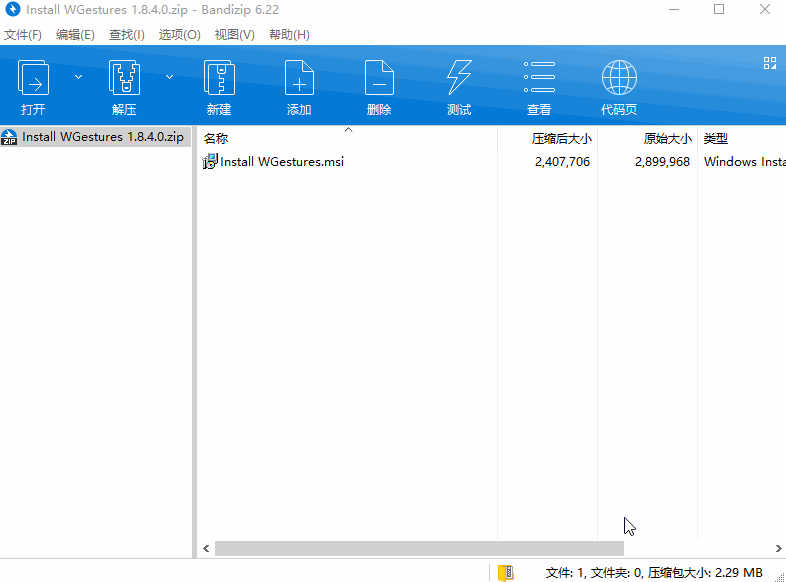Expand the dropdown arrow next to 解压
The height and width of the screenshot is (582, 786).
169,77
